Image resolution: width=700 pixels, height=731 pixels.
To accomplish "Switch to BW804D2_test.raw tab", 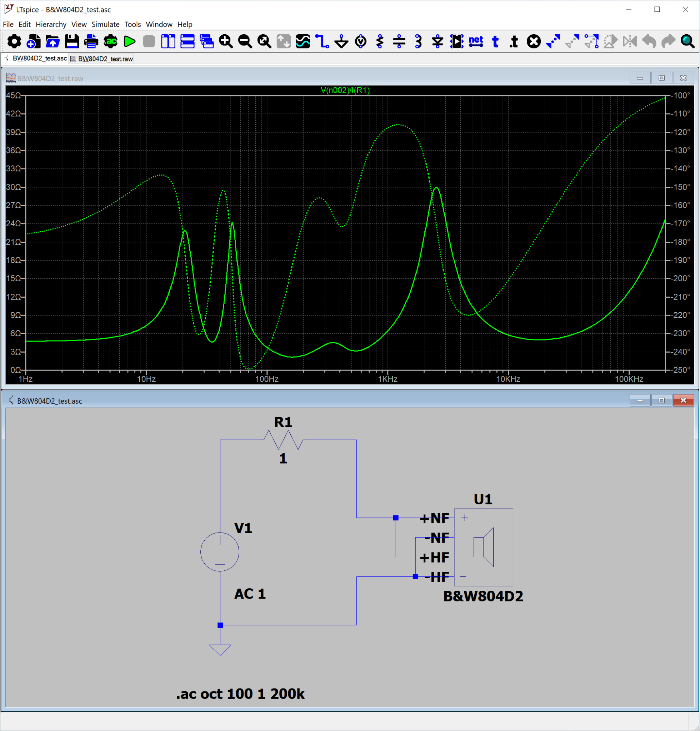I will 101,59.
